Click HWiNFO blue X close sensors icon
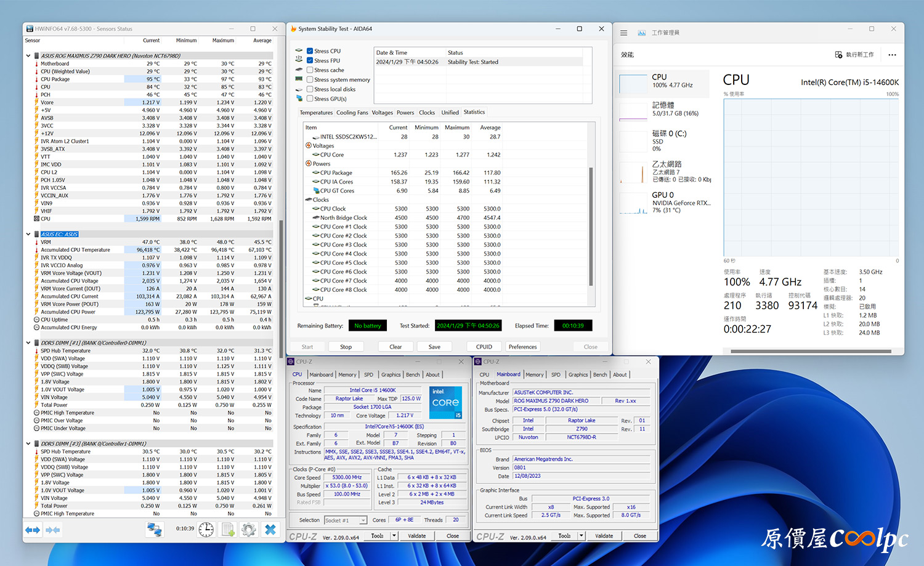Image resolution: width=924 pixels, height=566 pixels. coord(270,529)
